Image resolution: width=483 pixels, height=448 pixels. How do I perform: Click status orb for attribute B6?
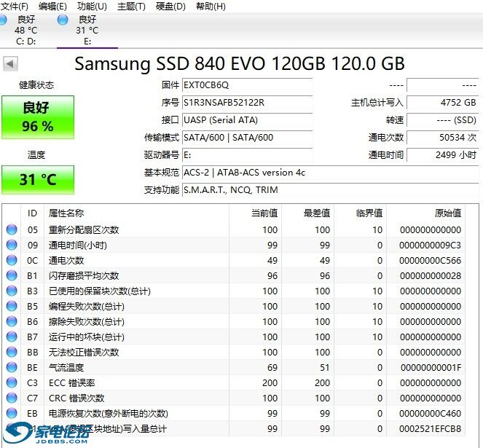12,321
